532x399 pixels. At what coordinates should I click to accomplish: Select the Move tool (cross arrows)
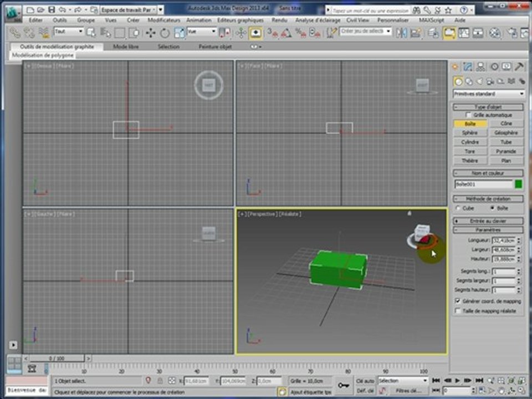tap(150, 33)
